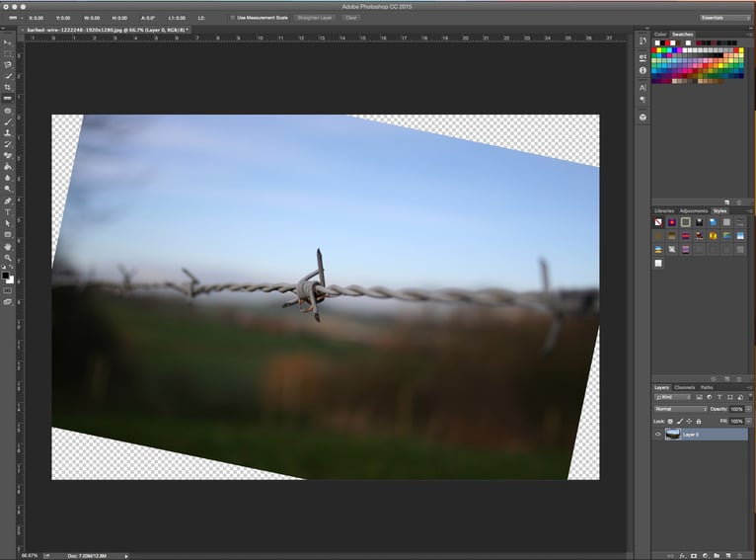Open the Properties panel icon

click(643, 58)
